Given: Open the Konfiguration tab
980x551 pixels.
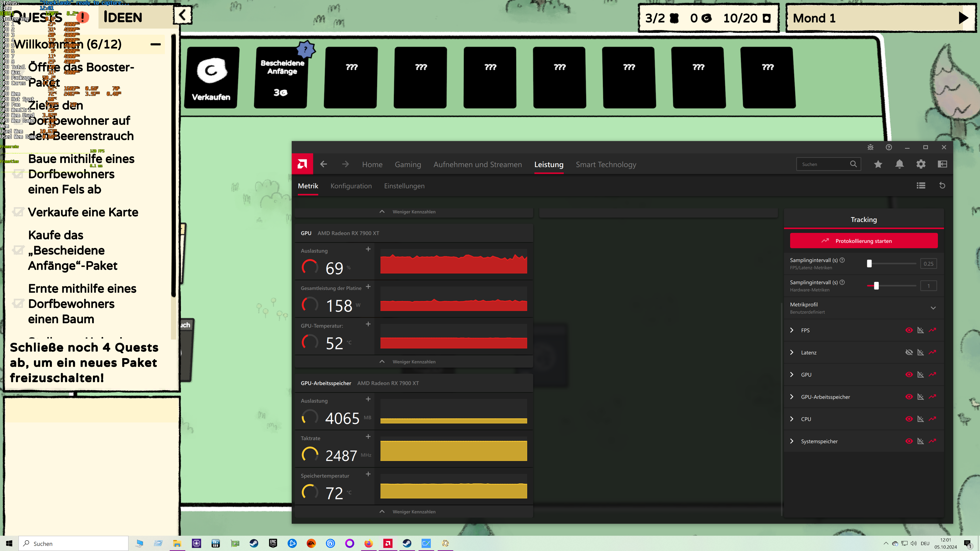Looking at the screenshot, I should coord(351,186).
